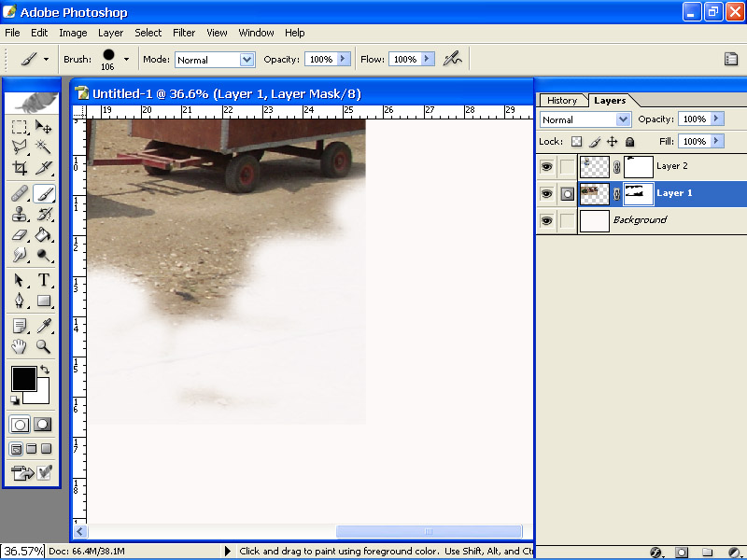Select the Clone Stamp tool
This screenshot has width=747, height=560.
pyautogui.click(x=20, y=214)
